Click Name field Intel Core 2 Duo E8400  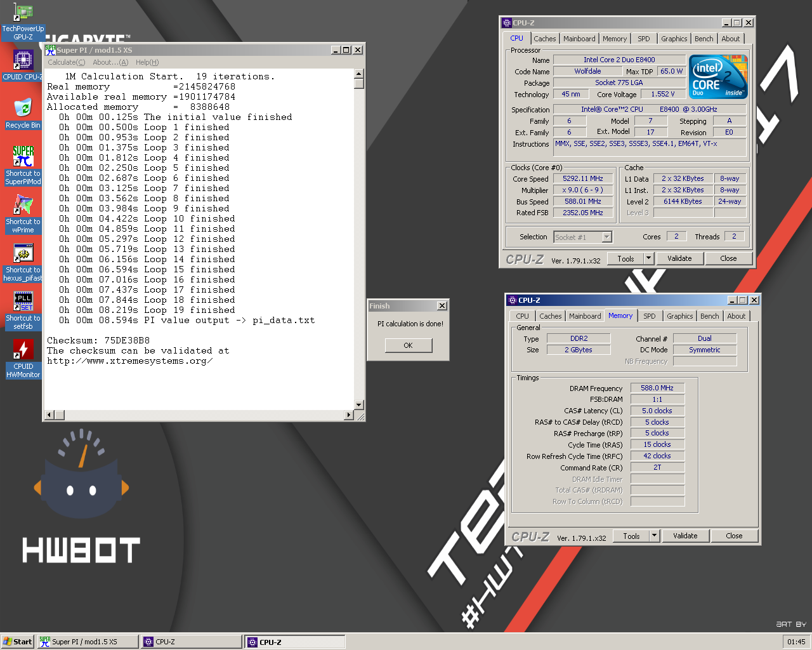619,60
